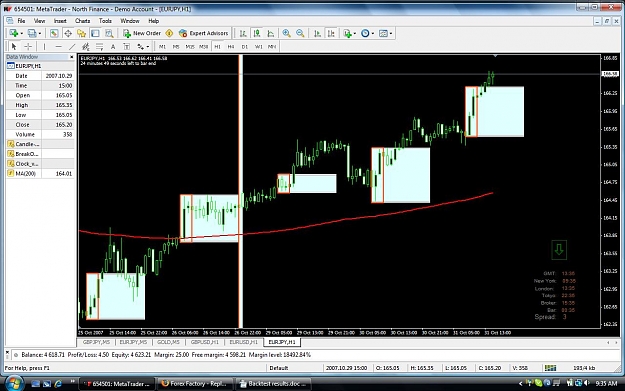Switch chart to bar chart mode
Screen dimensions: 625x391
243,33
